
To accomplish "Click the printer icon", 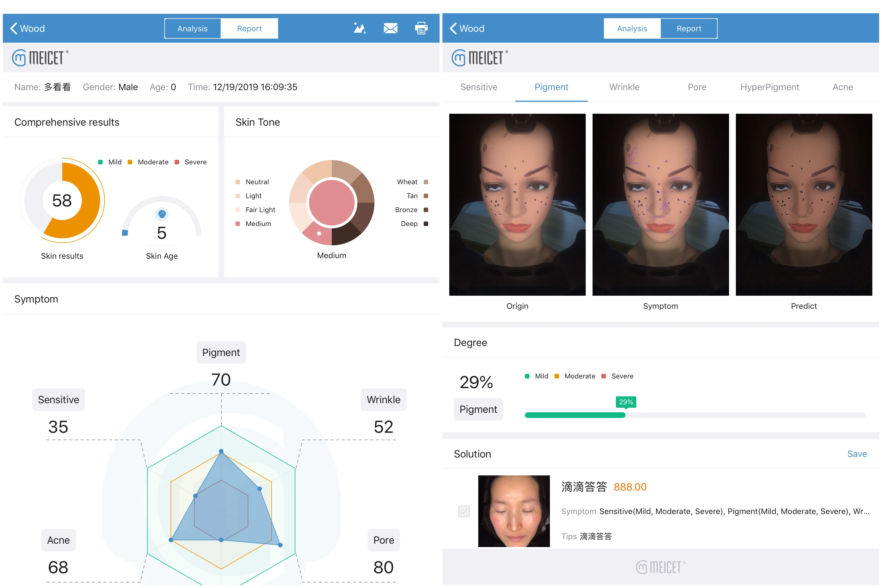I will tap(421, 28).
